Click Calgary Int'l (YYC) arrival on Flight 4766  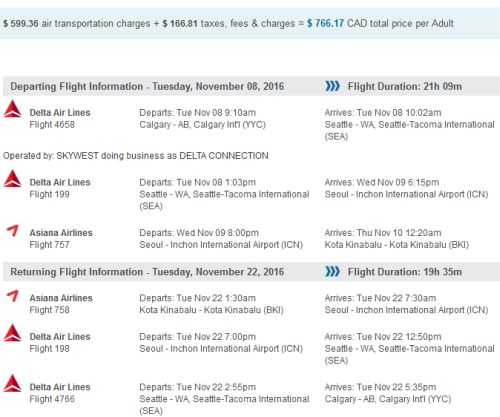coord(388,399)
